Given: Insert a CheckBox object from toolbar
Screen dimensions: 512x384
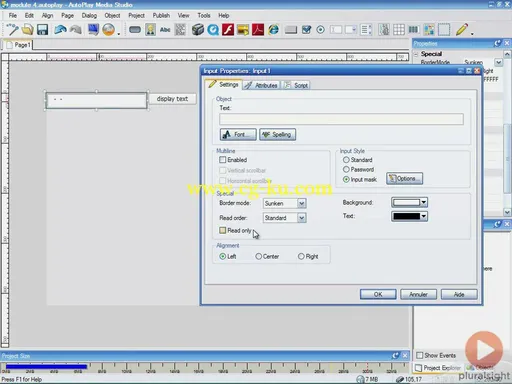Looking at the screenshot, I should (x=306, y=30).
